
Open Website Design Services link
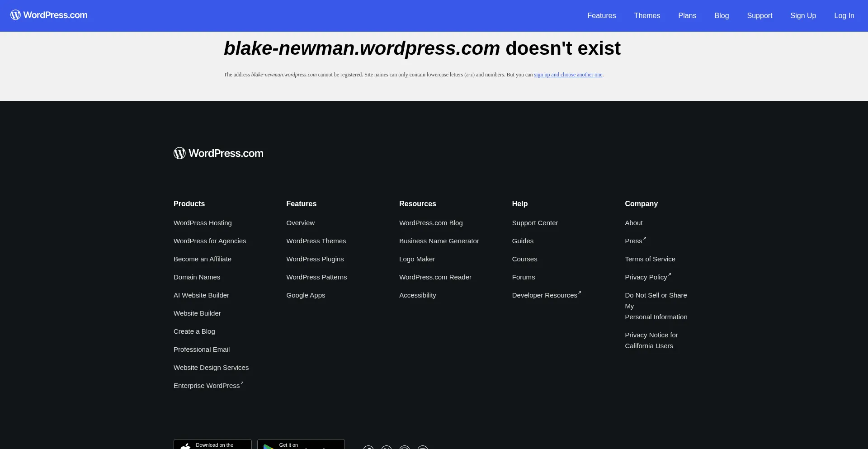pos(211,368)
